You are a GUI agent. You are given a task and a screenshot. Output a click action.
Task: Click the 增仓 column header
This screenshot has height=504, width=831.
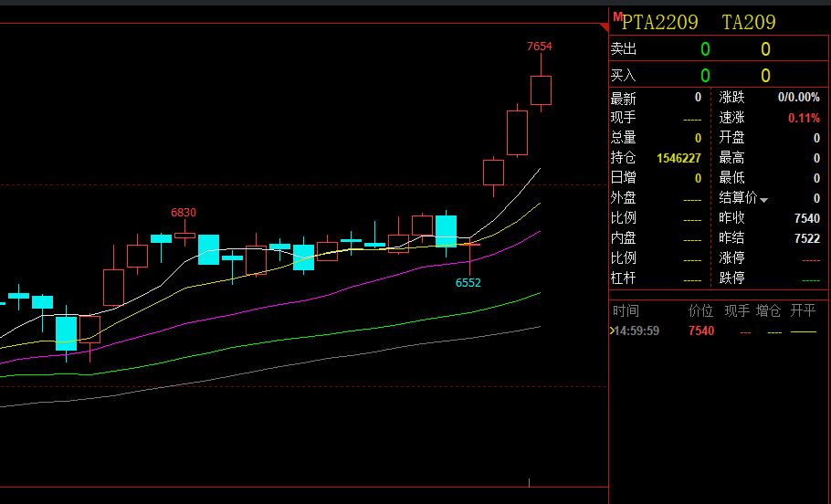(769, 311)
